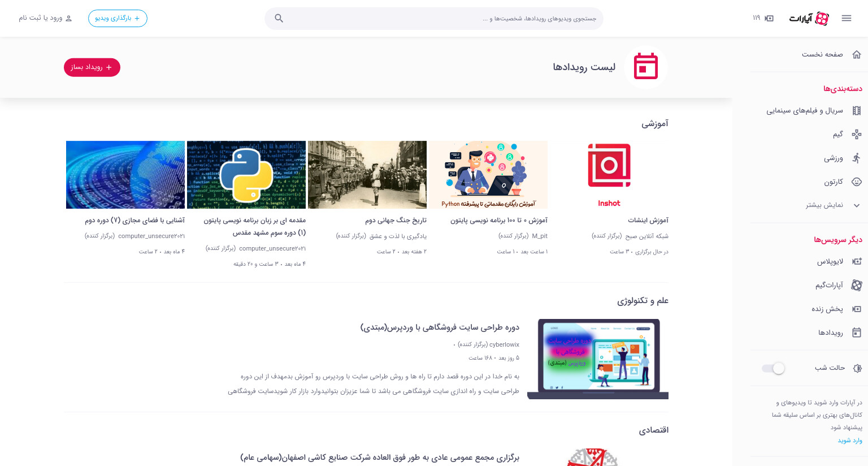Image resolution: width=868 pixels, height=466 pixels.
Task: Click ورود یا ثبت نام link
Action: click(x=41, y=18)
